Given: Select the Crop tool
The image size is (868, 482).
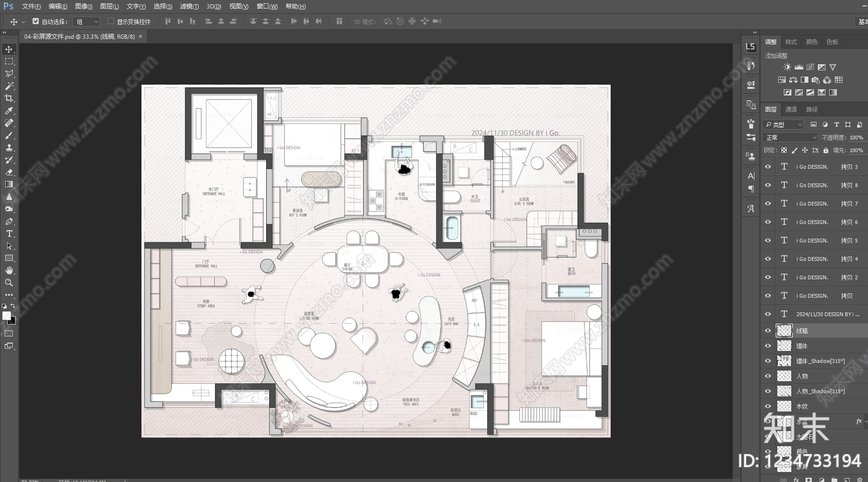Looking at the screenshot, I should [9, 98].
